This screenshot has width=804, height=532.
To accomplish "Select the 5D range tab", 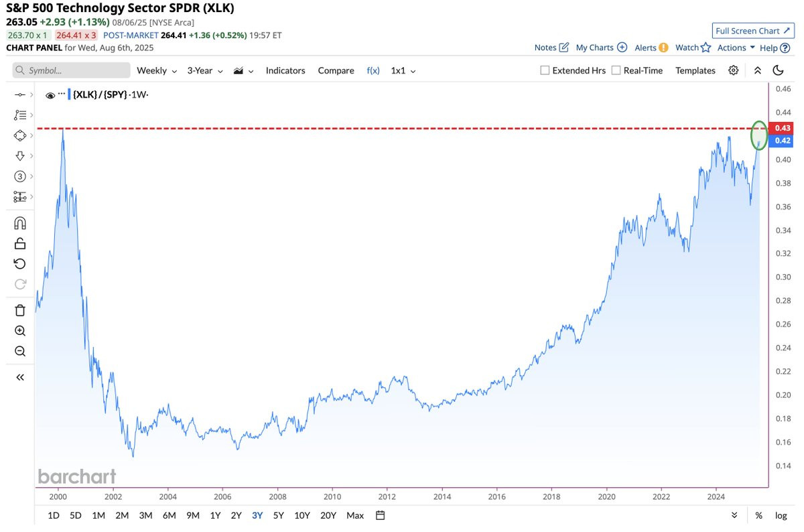I will [x=76, y=515].
